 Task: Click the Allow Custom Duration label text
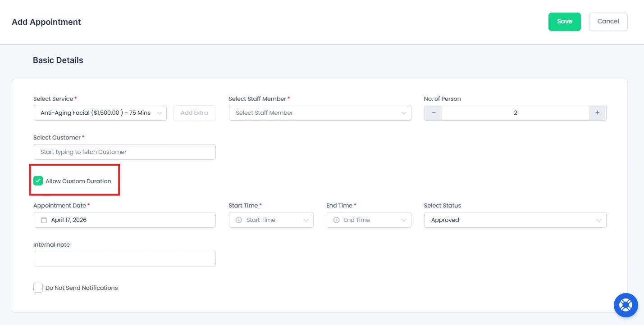point(78,181)
